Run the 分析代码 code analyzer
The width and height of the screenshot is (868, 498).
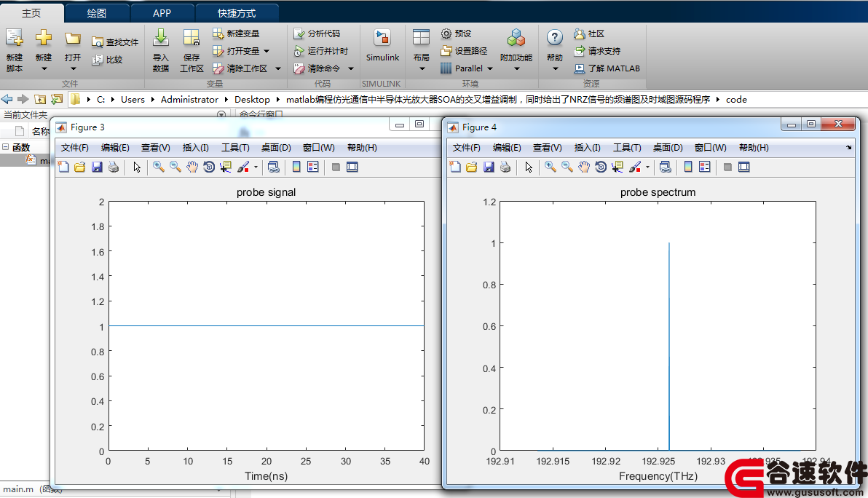click(x=317, y=33)
